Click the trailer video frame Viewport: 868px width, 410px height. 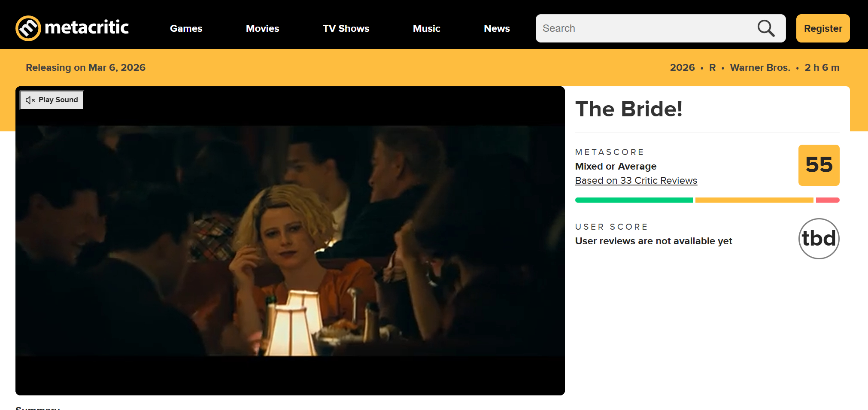pos(290,241)
